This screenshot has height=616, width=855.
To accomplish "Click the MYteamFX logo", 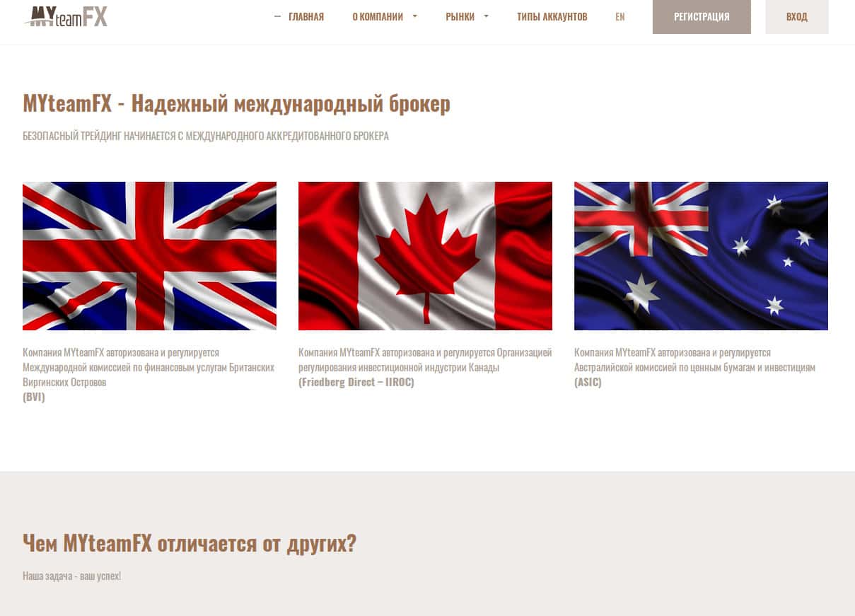I will click(66, 16).
